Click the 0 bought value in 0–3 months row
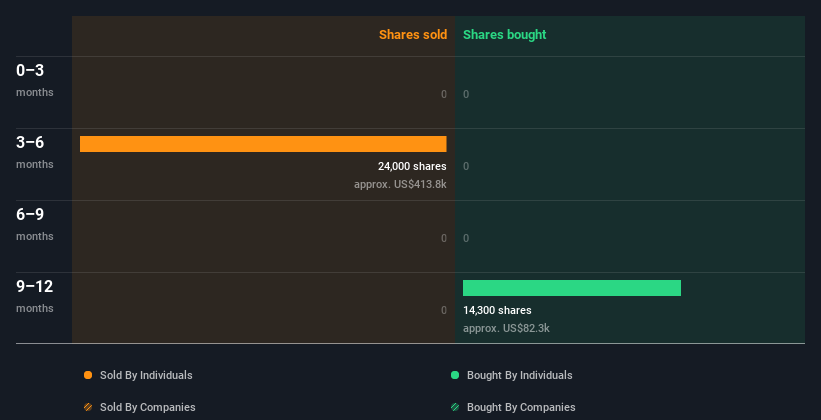 coord(466,94)
